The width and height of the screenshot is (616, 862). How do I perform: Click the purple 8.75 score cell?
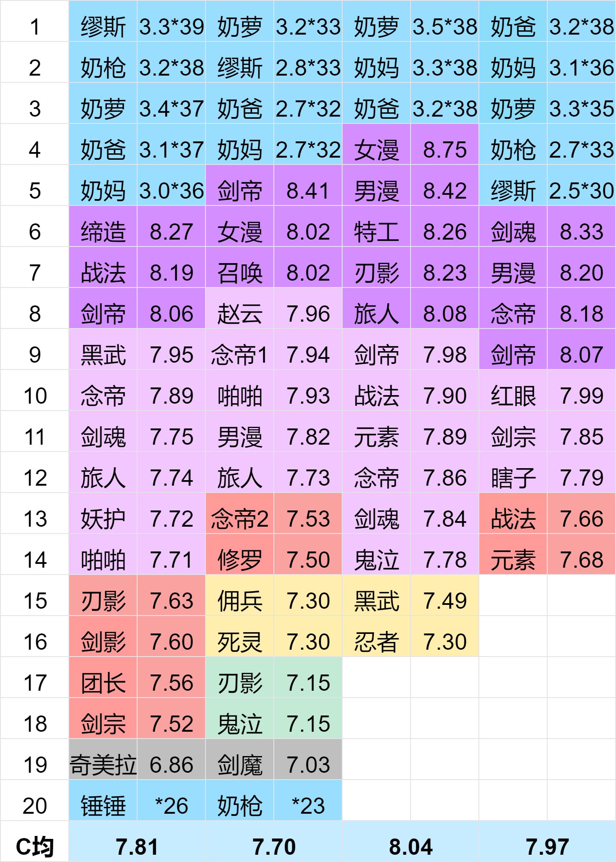(445, 144)
